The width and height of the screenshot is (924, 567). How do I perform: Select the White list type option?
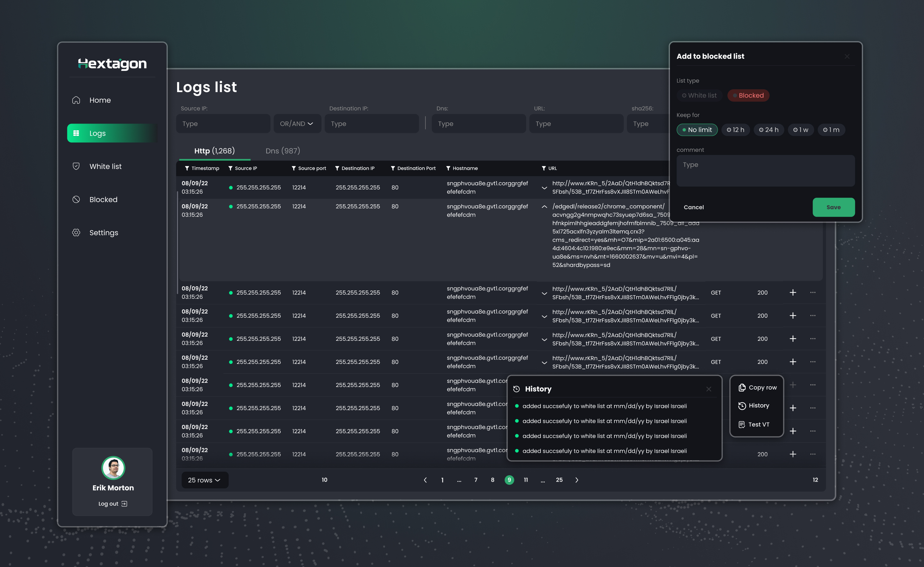tap(699, 95)
